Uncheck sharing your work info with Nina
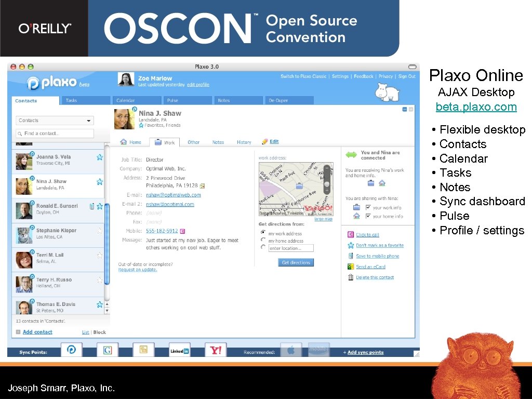 (x=369, y=207)
